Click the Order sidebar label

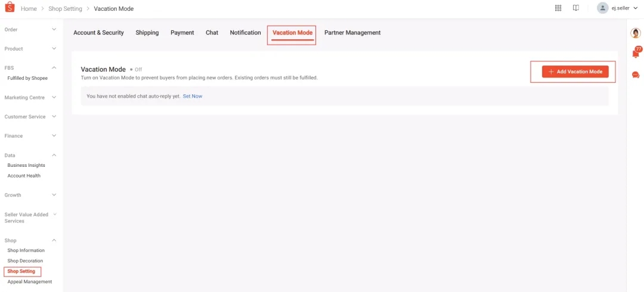11,30
